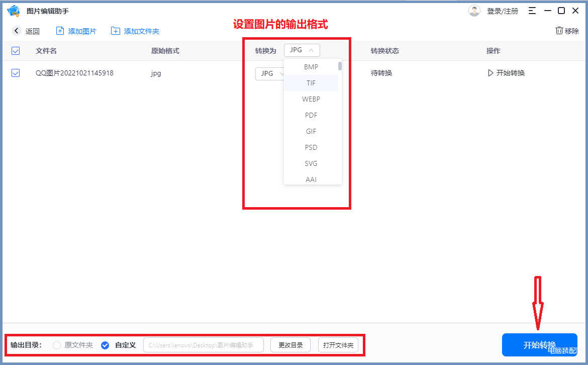Uncheck the QQ图片20221021145918 file checkbox

(x=16, y=73)
